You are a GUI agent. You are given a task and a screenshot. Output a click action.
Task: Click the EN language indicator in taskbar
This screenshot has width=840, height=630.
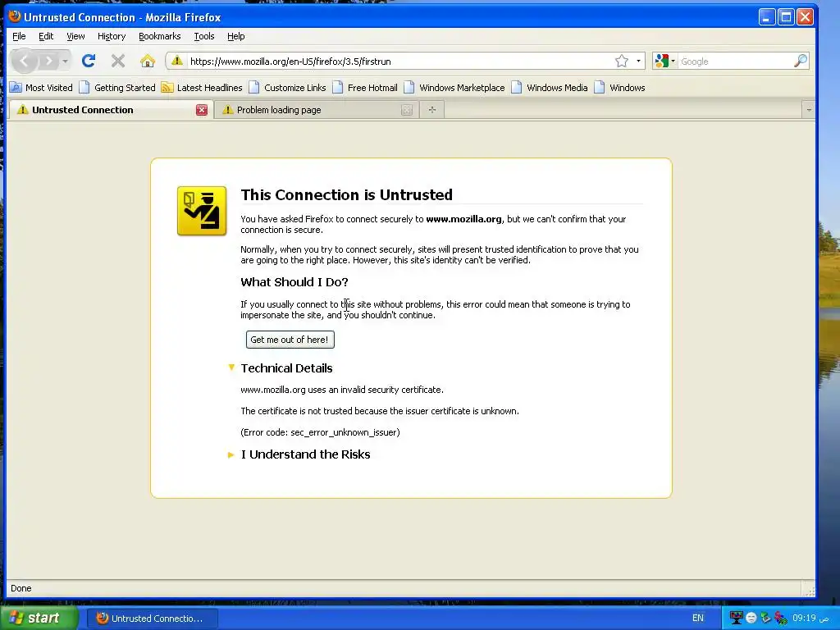[697, 619]
